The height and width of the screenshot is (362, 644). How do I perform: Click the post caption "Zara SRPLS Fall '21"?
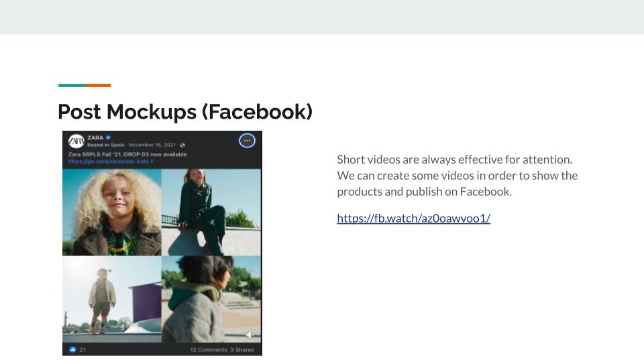click(127, 154)
